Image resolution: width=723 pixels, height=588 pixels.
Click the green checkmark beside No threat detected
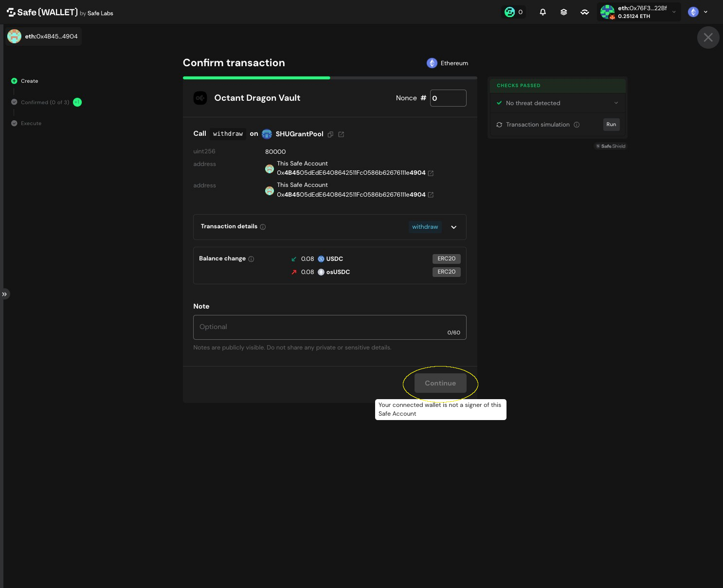tap(499, 103)
